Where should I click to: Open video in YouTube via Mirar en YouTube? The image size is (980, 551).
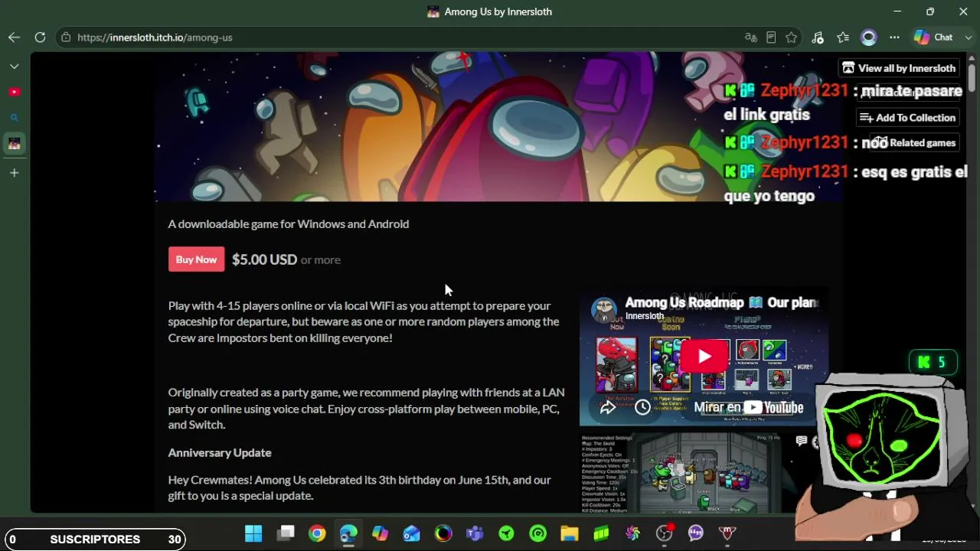tap(748, 408)
